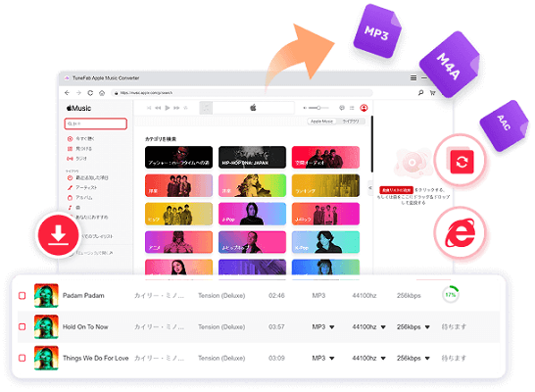This screenshot has width=535, height=392.
Task: Click the music.apple.com URL address bar
Action: (x=242, y=93)
